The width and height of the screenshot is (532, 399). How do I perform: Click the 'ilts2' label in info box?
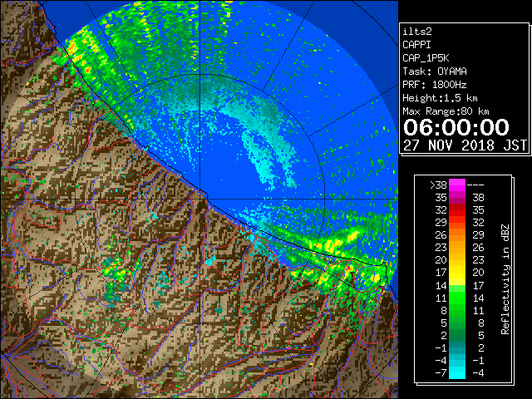[x=417, y=32]
